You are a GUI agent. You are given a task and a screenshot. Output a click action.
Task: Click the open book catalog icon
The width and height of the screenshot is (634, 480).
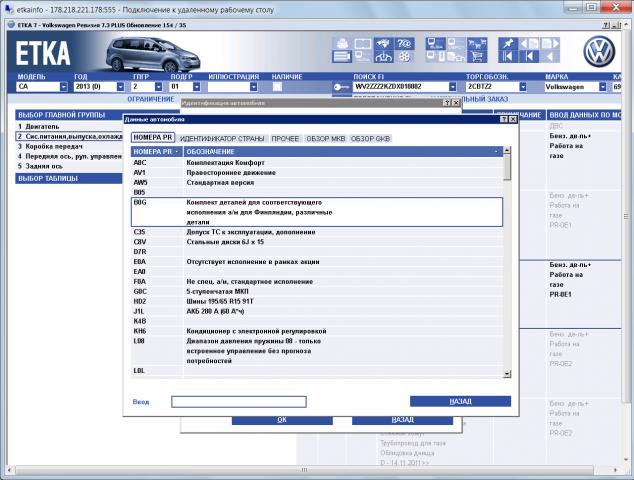coord(363,44)
